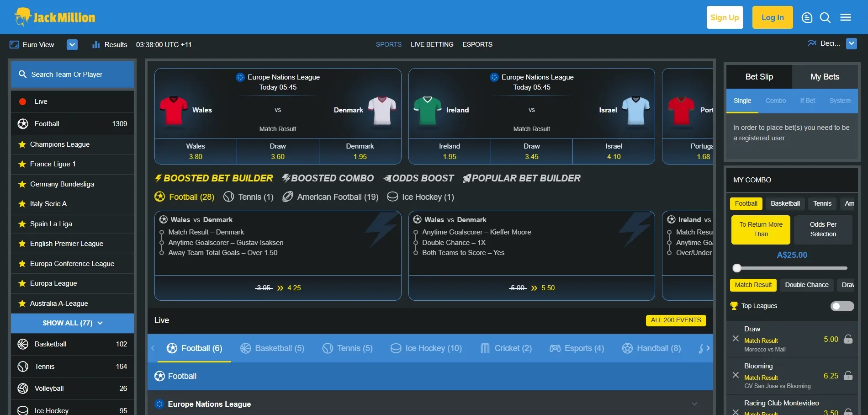Select Basketball chip in My Combo

785,204
